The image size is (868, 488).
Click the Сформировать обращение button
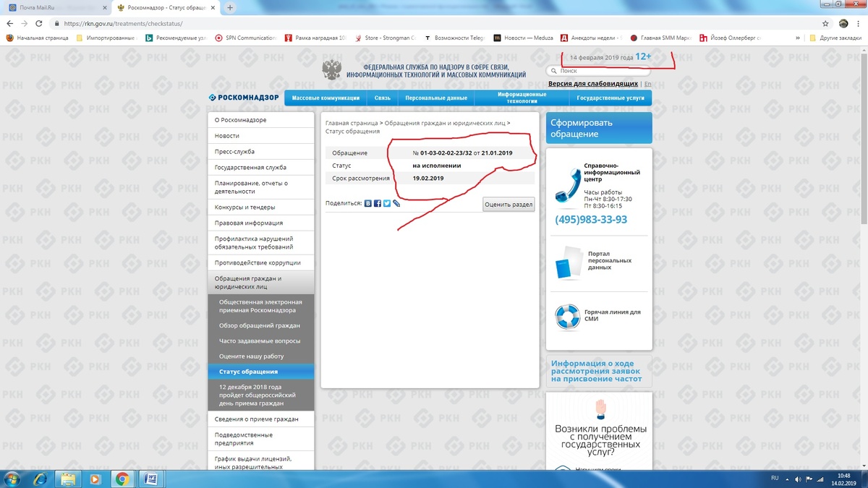pos(599,128)
